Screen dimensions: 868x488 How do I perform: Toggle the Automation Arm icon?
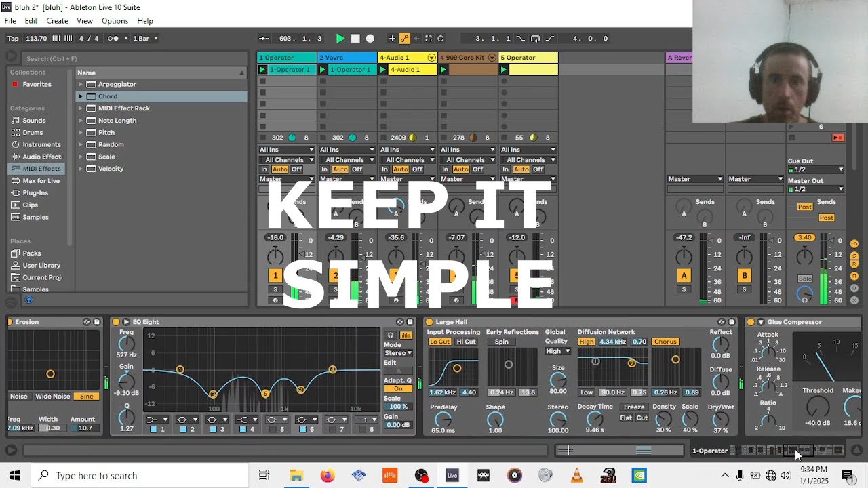[403, 39]
